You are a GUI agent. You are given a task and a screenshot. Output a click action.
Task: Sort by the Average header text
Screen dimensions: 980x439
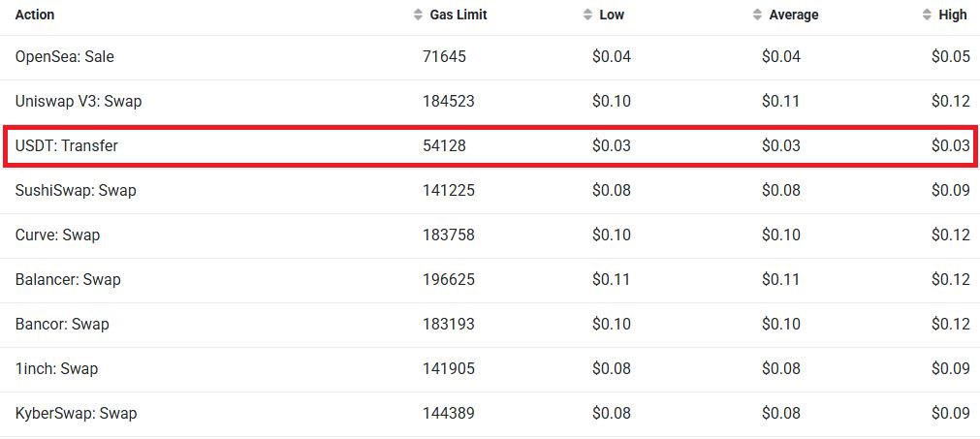(x=794, y=15)
